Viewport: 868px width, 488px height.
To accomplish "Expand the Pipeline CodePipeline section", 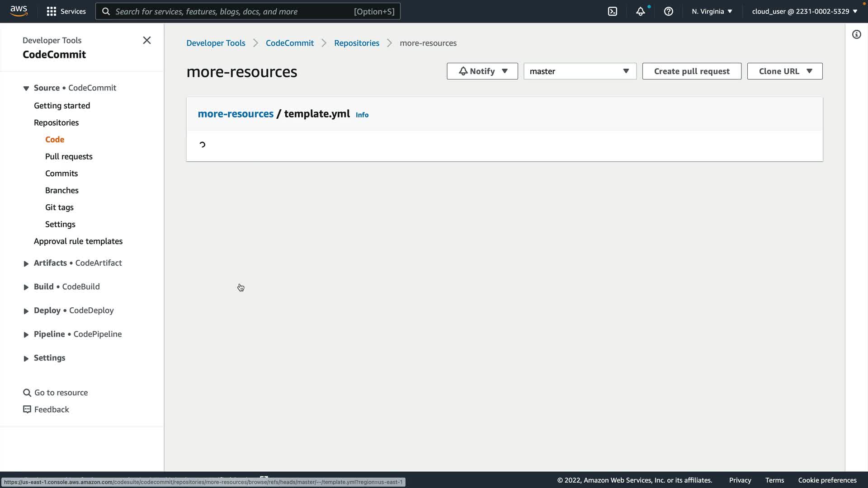I will [26, 334].
